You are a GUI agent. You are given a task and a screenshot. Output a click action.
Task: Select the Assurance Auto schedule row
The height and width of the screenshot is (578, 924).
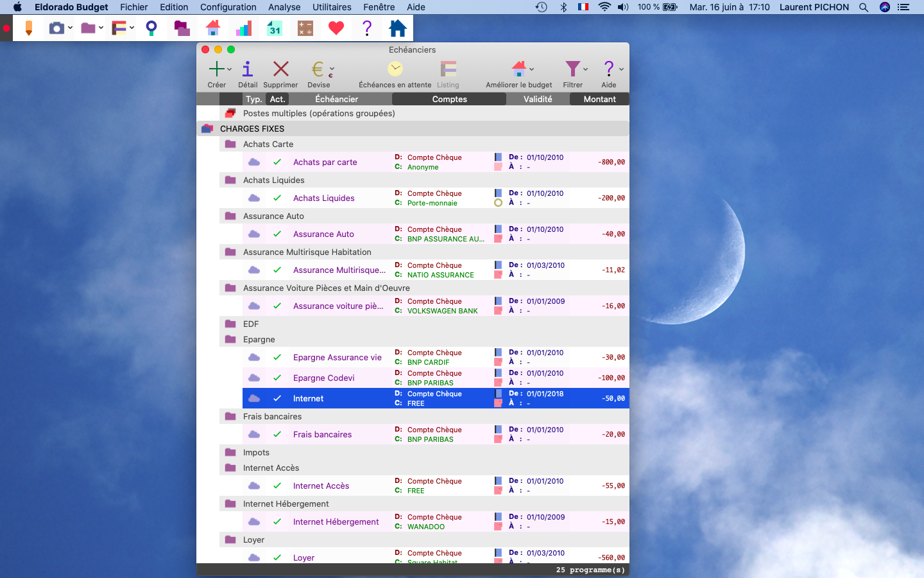(x=436, y=234)
